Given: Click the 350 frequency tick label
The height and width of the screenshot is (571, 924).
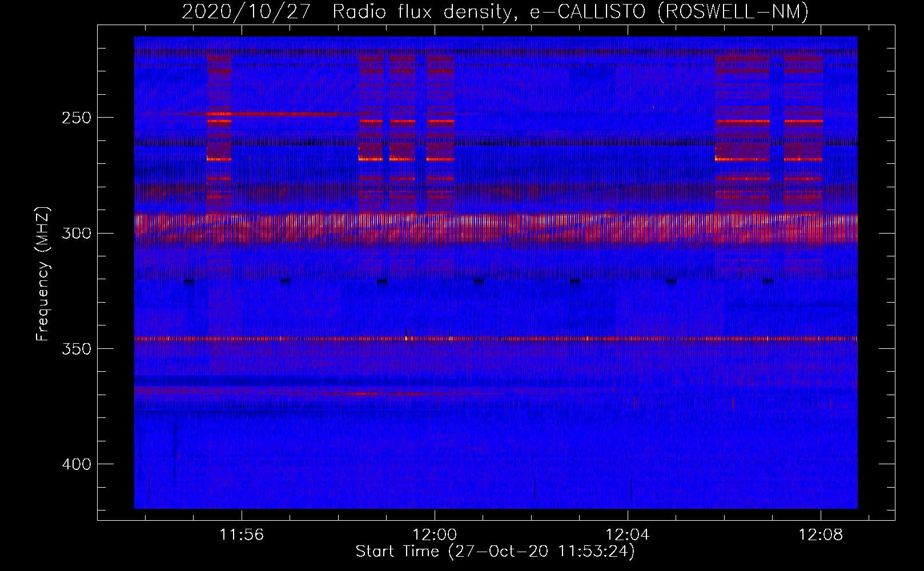Looking at the screenshot, I should (x=77, y=348).
